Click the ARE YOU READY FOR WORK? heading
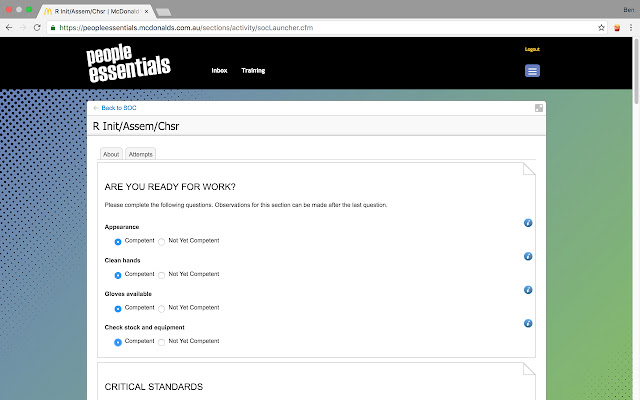The width and height of the screenshot is (640, 400). pos(170,187)
